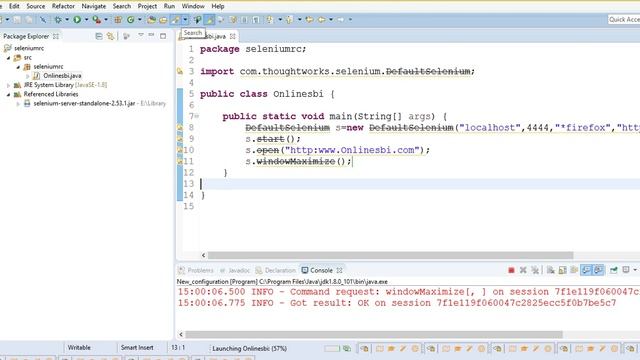Minimize the Package Explorer panel
The height and width of the screenshot is (360, 640).
pyautogui.click(x=151, y=36)
